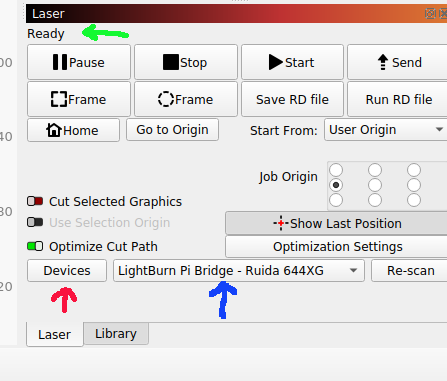447x381 pixels.
Task: Run RD file
Action: [x=398, y=99]
